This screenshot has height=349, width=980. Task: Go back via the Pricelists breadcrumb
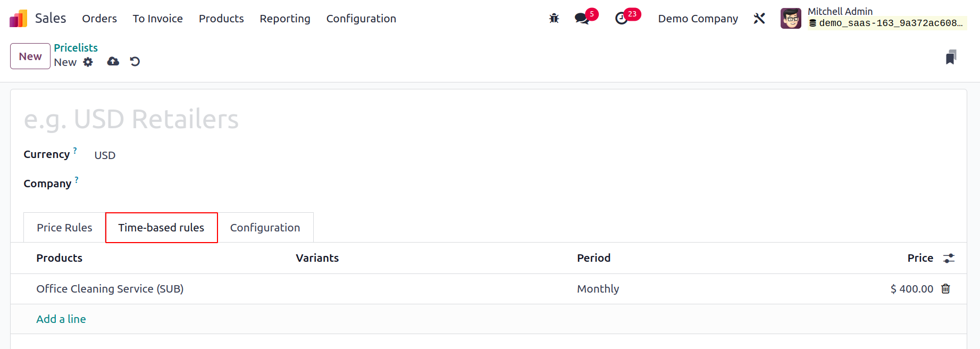pyautogui.click(x=76, y=48)
